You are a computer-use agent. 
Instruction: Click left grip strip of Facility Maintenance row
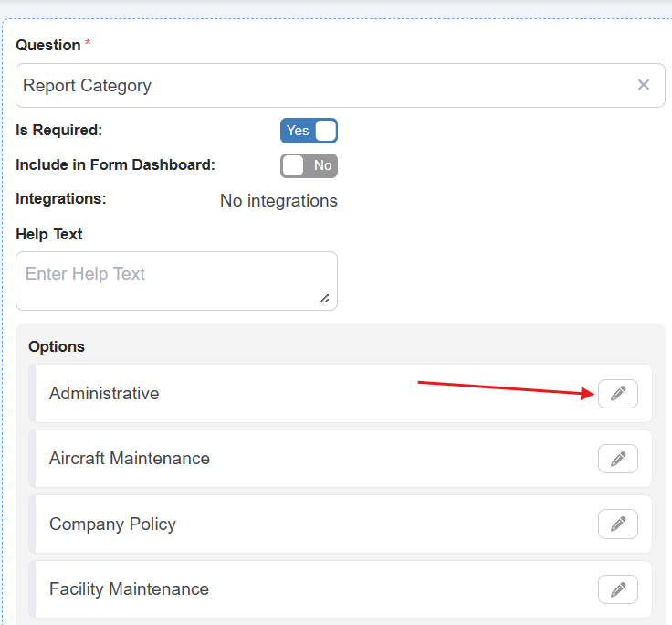coord(32,589)
